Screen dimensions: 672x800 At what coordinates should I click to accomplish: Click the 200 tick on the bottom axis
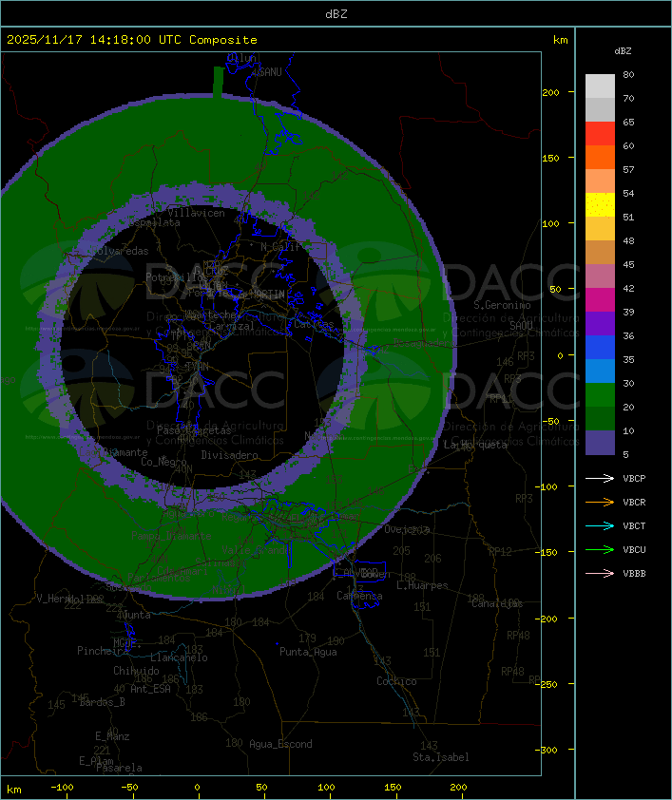(x=459, y=788)
